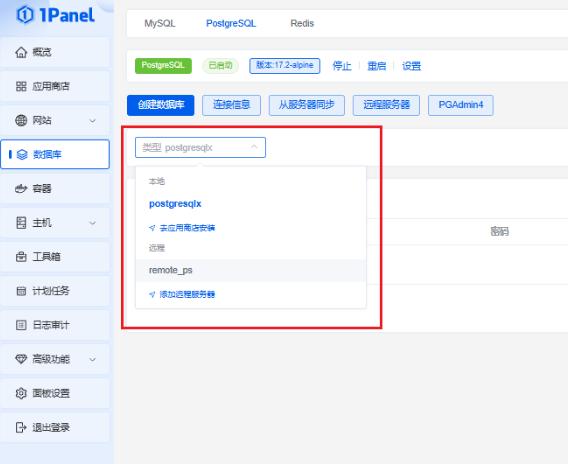Image resolution: width=568 pixels, height=464 pixels.
Task: Click arrow icon beside 添加远程服务器
Action: 152,294
